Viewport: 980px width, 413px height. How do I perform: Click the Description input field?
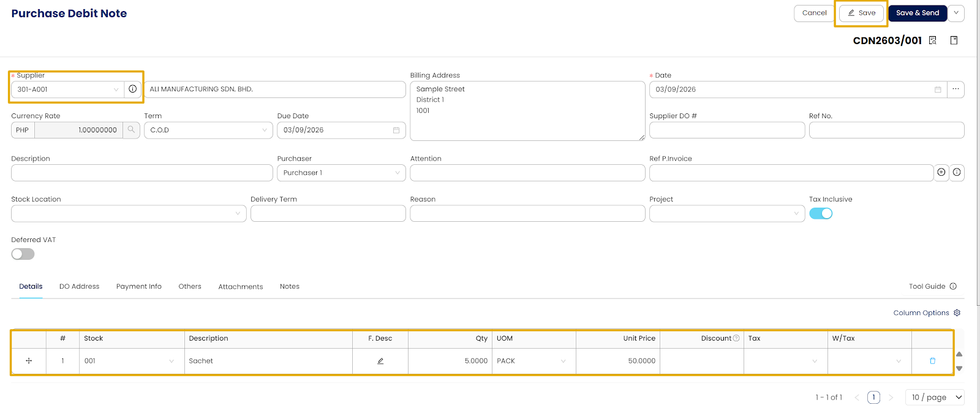tap(142, 173)
